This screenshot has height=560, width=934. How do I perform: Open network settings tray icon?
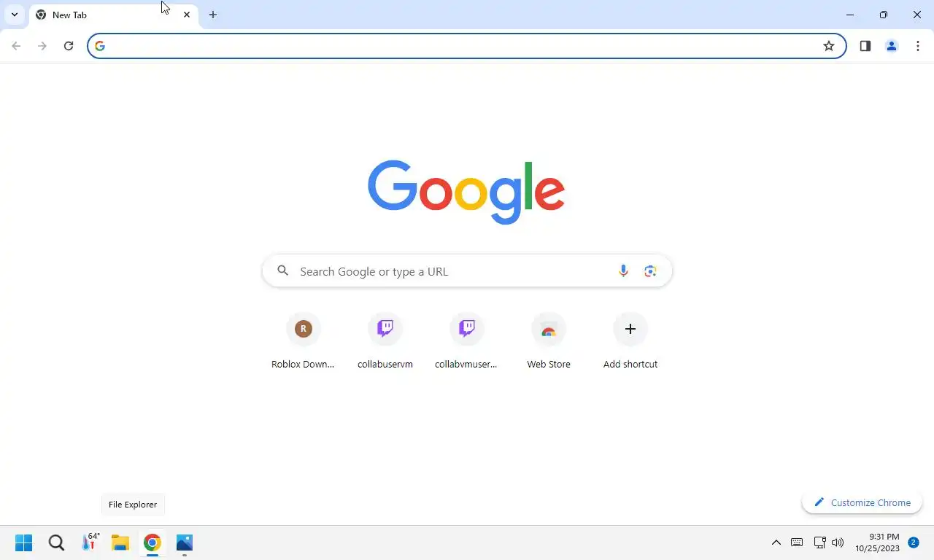click(x=819, y=542)
